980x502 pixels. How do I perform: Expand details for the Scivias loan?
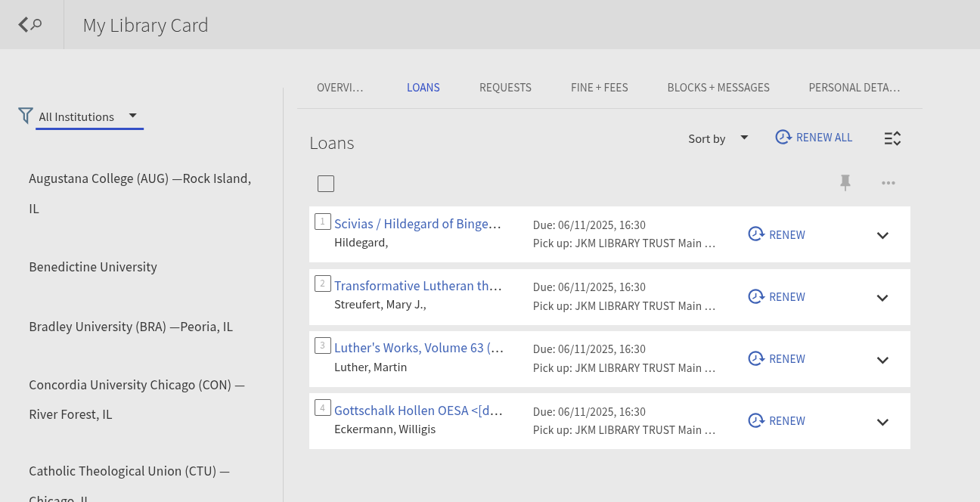click(882, 235)
